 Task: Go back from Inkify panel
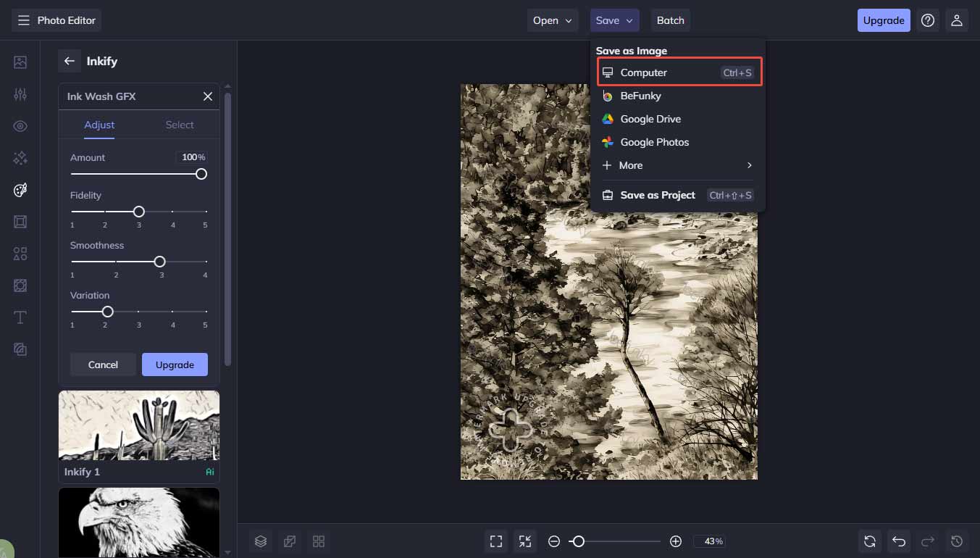coord(70,61)
